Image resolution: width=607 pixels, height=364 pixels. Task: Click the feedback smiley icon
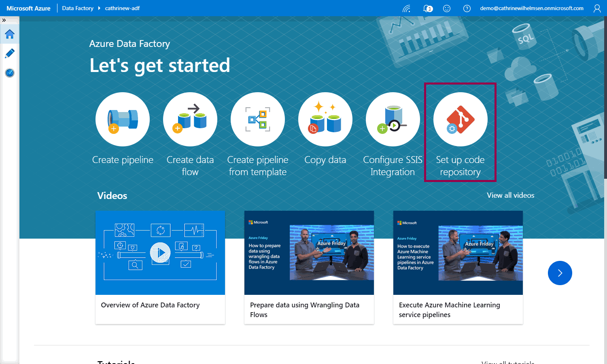[447, 8]
